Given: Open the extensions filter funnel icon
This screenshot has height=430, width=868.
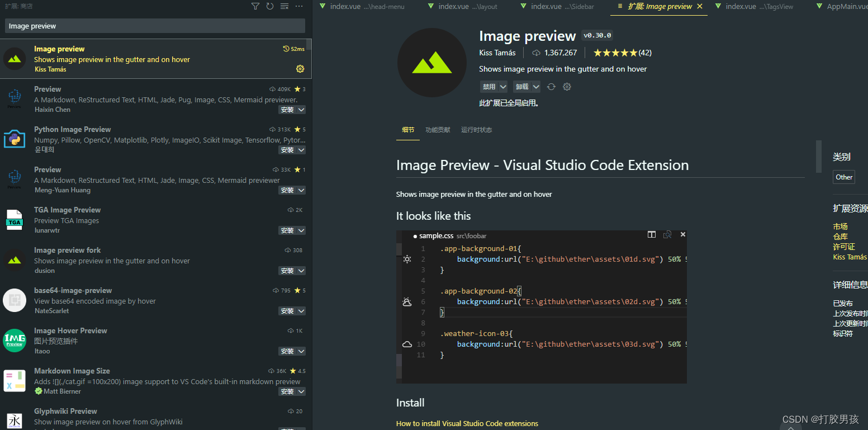Looking at the screenshot, I should pyautogui.click(x=255, y=6).
